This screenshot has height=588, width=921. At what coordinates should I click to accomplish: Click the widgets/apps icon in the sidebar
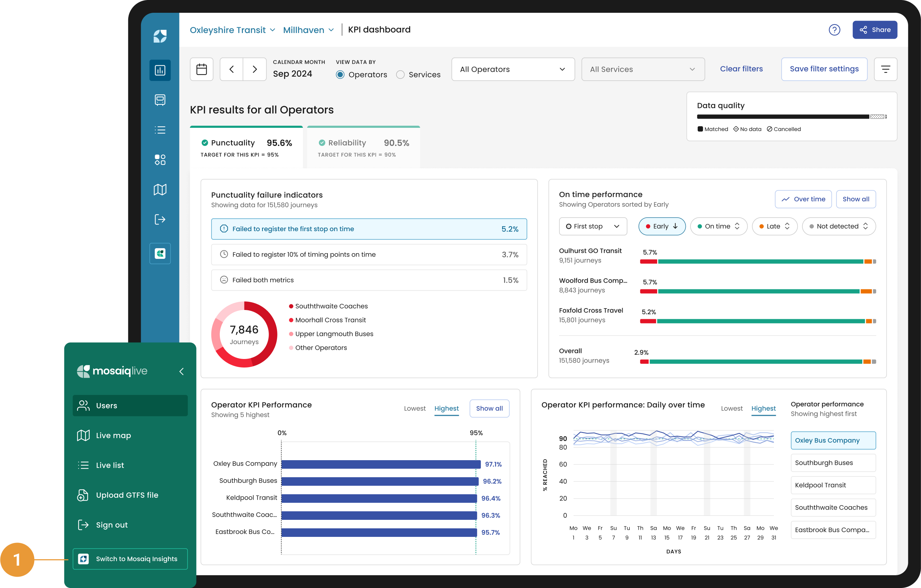click(x=160, y=159)
